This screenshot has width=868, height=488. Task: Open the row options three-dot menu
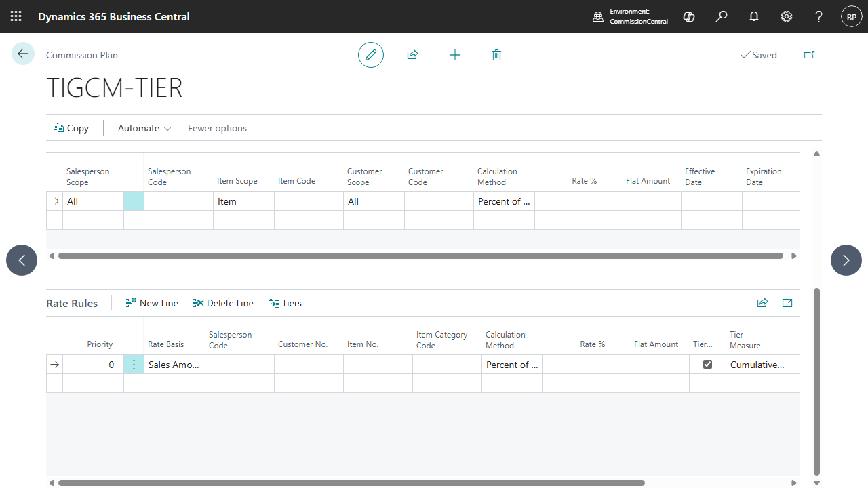[134, 365]
